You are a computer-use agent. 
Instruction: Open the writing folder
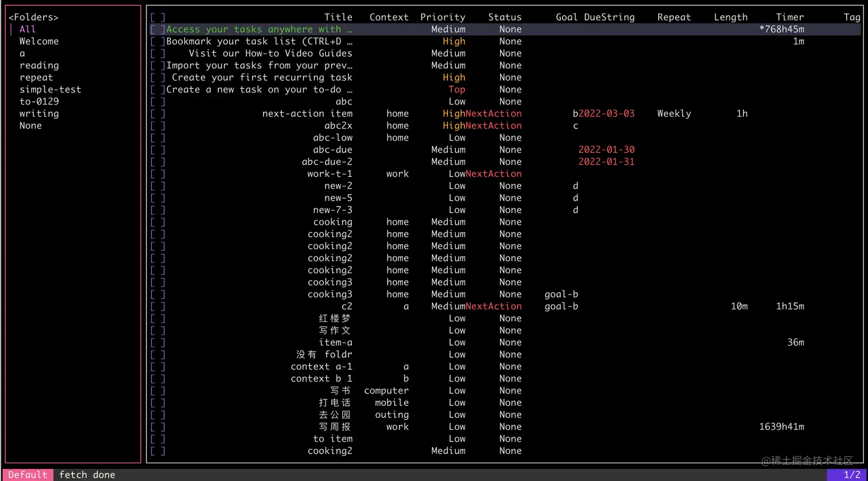pos(39,114)
